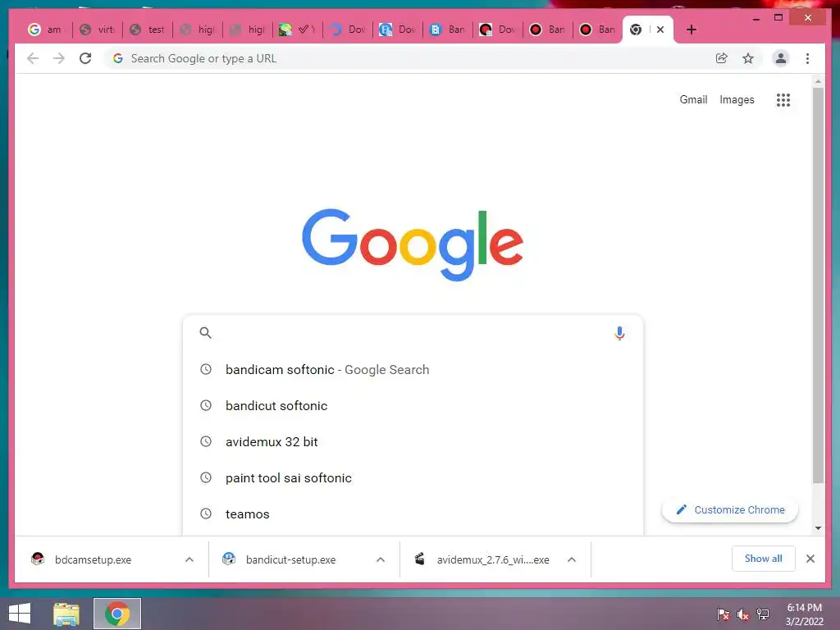
Task: Click the Customize Chrome button
Action: (730, 510)
